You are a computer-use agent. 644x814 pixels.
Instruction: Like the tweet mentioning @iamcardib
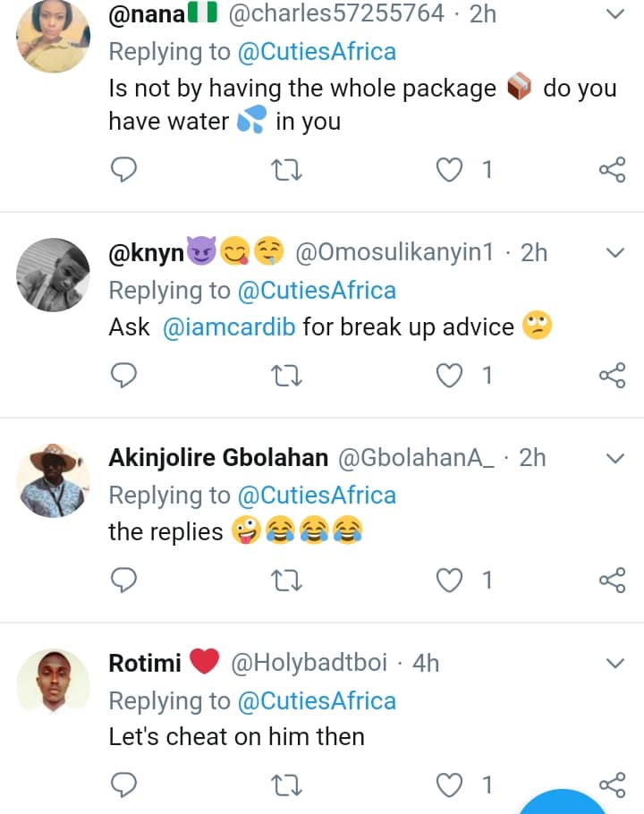click(450, 376)
